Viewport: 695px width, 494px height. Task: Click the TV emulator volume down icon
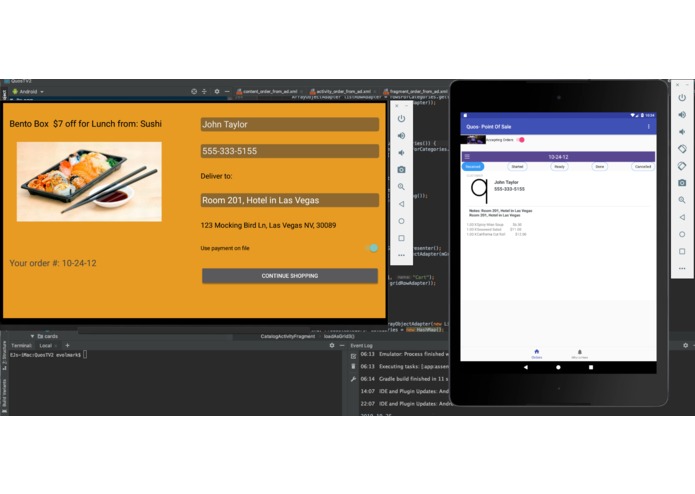click(401, 153)
